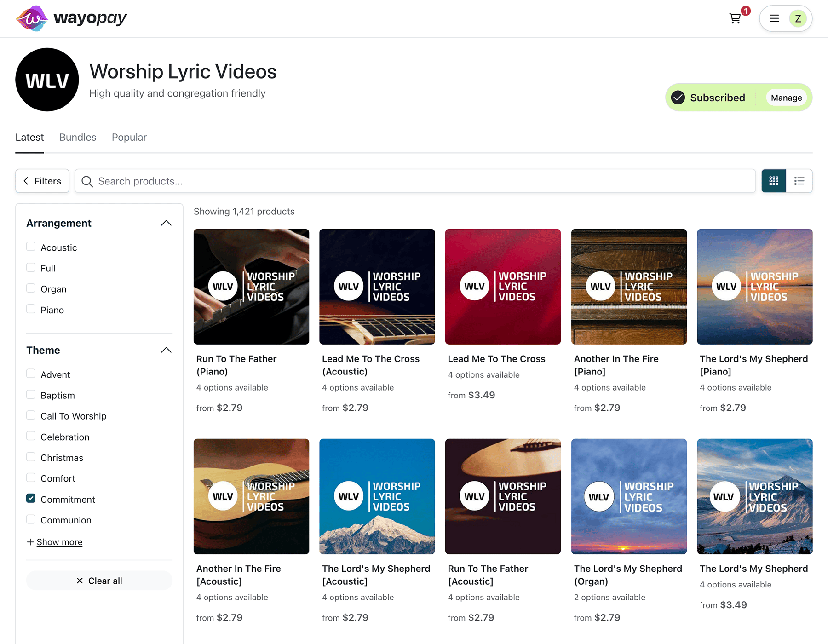828x644 pixels.
Task: Switch to grid view
Action: [x=774, y=181]
